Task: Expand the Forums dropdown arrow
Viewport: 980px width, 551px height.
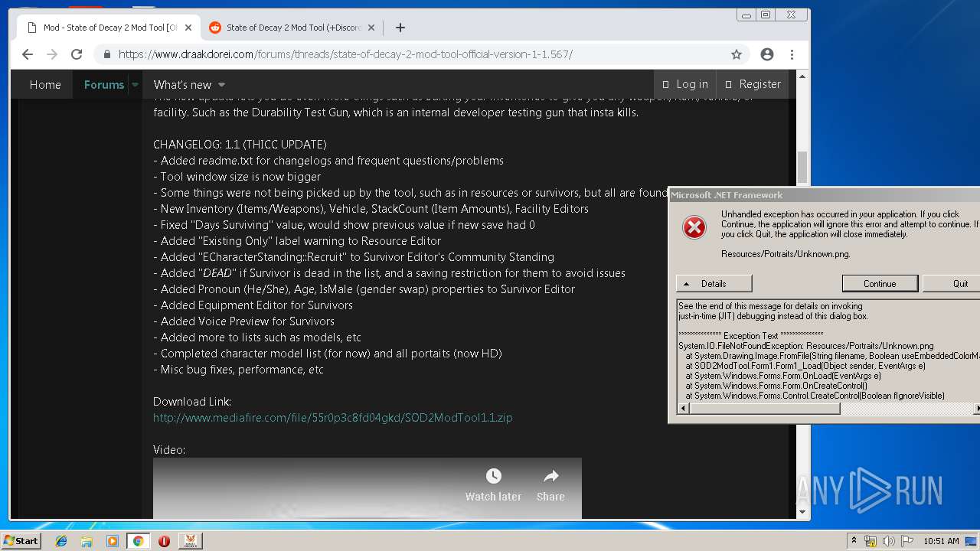Action: coord(135,84)
